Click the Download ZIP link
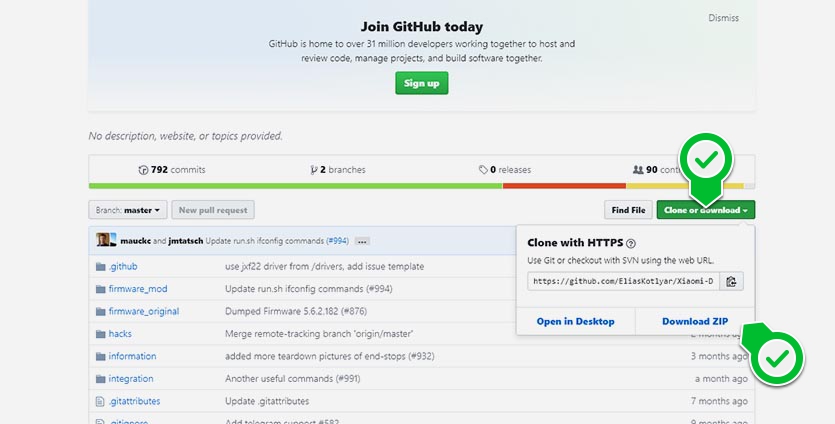Screen dimensions: 835x424 tap(694, 322)
